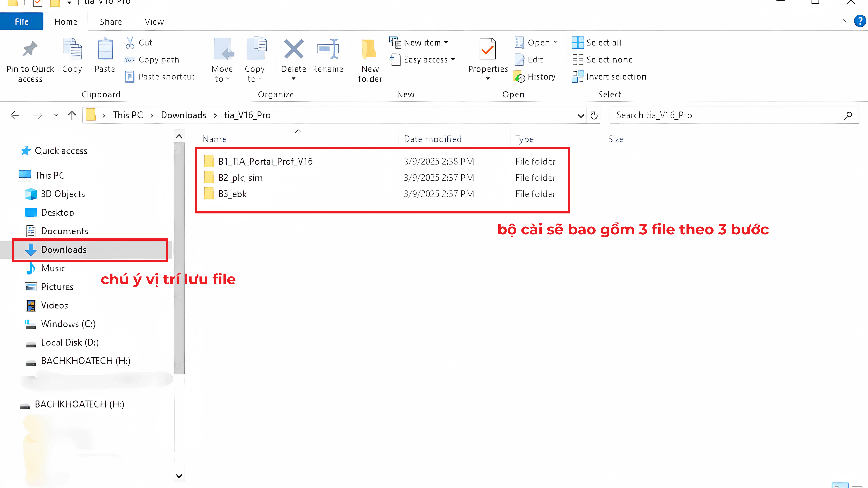Click This PC in the address bar
The width and height of the screenshot is (868, 488).
(x=128, y=115)
